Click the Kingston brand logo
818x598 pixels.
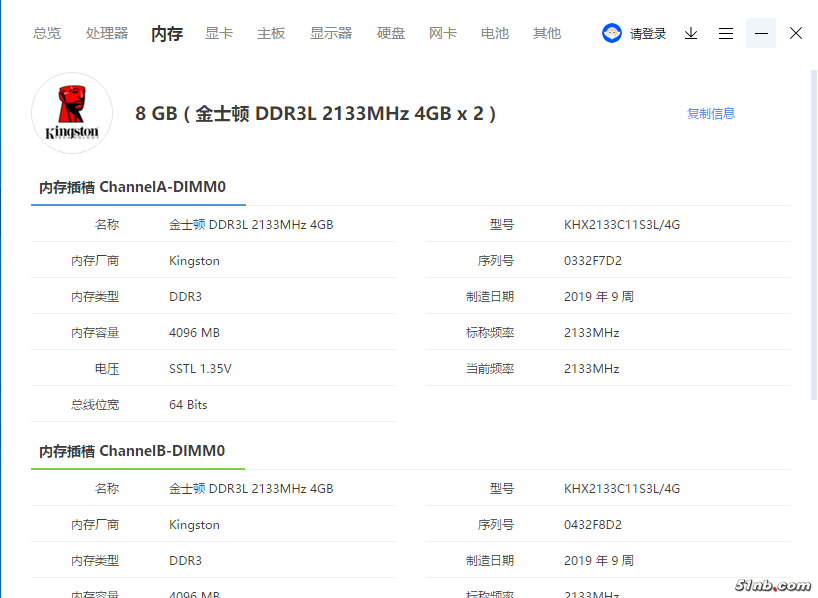click(x=72, y=113)
